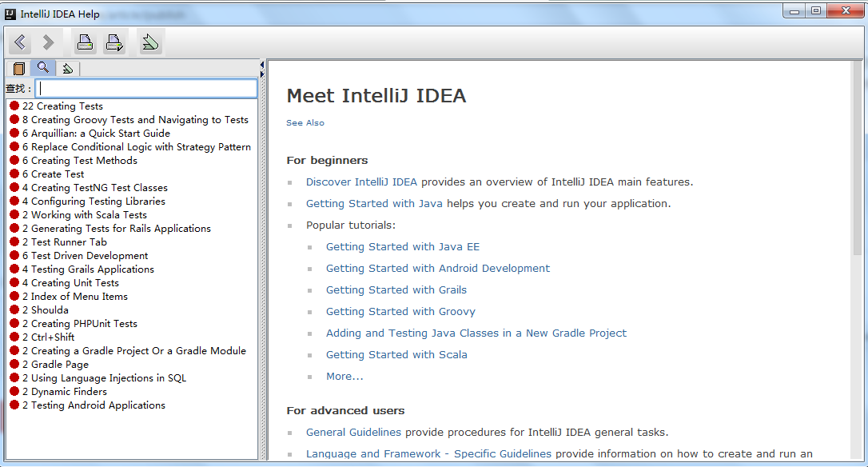Follow the 'Discover IntelliJ IDEA' link
Viewport: 868px width, 467px height.
click(x=361, y=182)
